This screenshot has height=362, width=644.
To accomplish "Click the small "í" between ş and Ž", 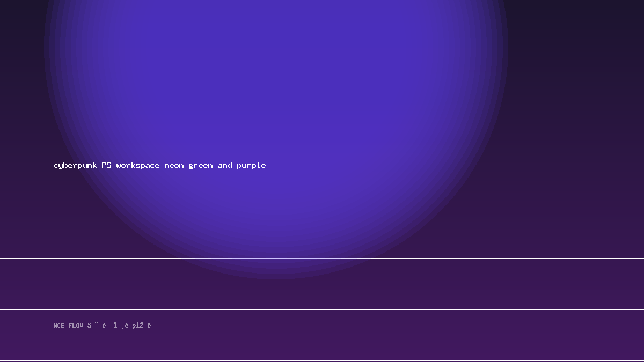I will click(x=137, y=325).
